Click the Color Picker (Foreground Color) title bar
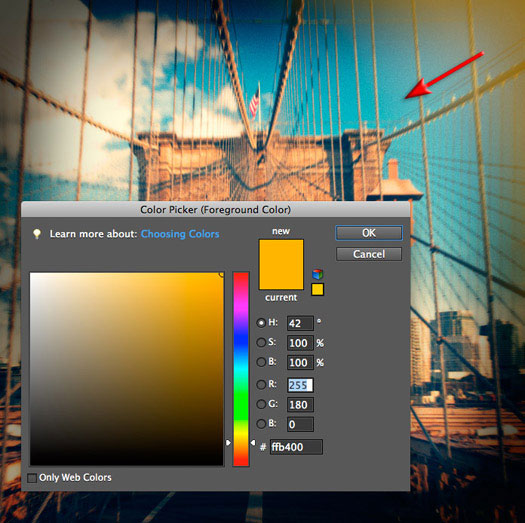The width and height of the screenshot is (525, 523). click(x=215, y=210)
